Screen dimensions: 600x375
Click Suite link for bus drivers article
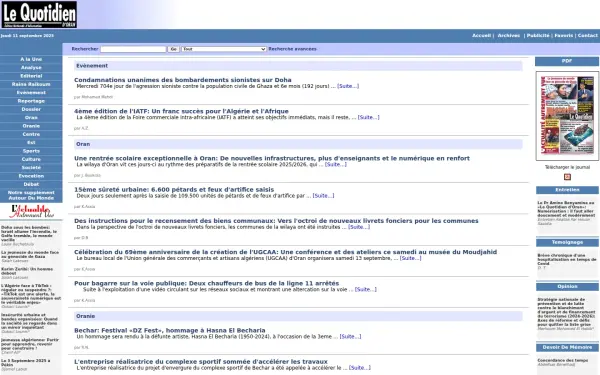(365, 290)
